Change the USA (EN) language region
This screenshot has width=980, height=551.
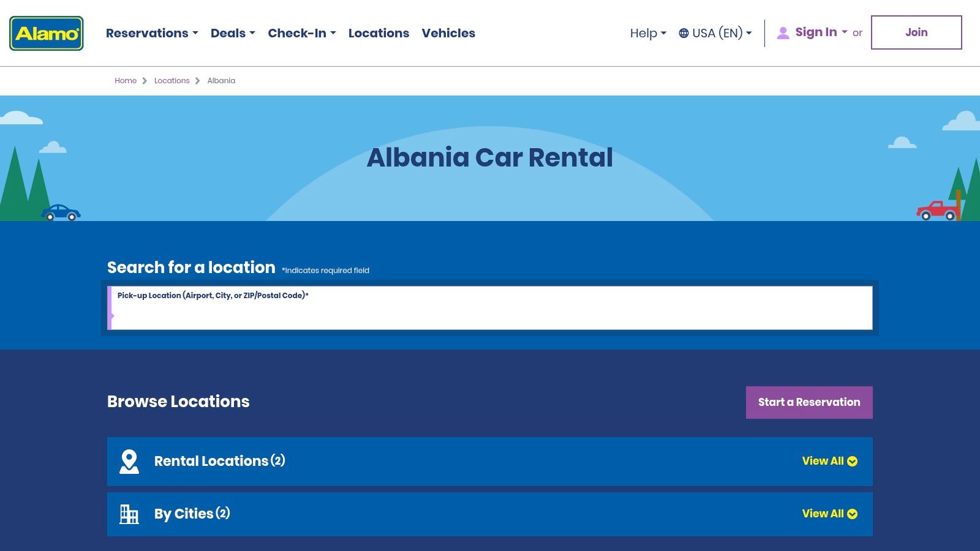click(x=715, y=33)
